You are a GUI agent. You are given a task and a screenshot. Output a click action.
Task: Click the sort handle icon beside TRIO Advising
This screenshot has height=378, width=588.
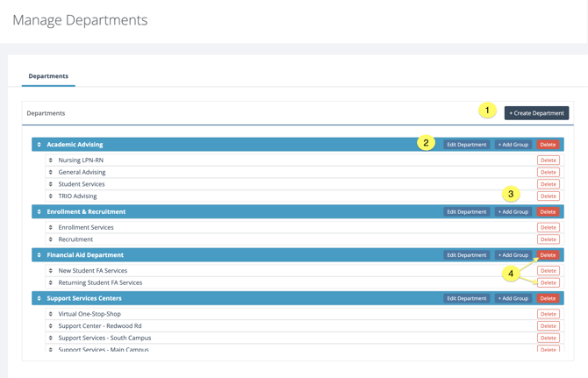click(x=51, y=196)
